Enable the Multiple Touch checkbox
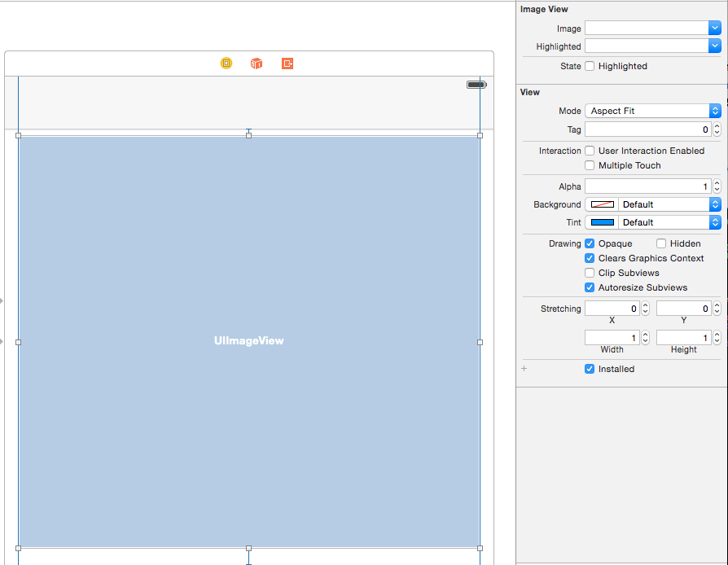 pyautogui.click(x=590, y=165)
